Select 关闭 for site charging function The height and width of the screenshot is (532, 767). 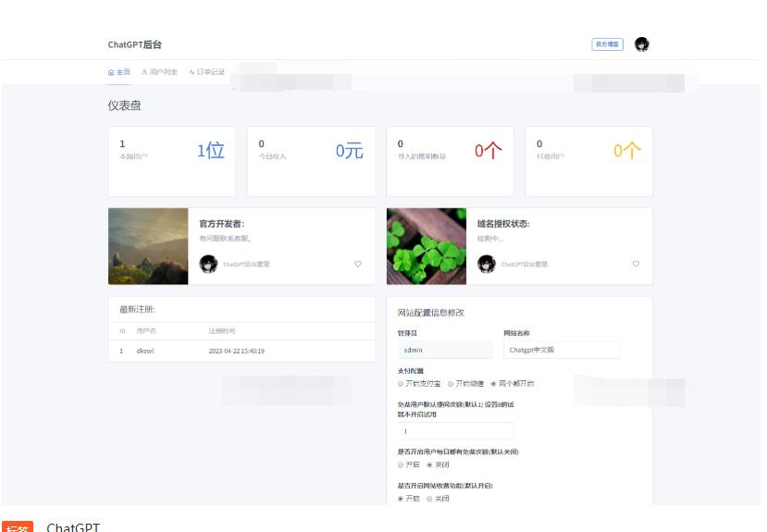pyautogui.click(x=429, y=499)
